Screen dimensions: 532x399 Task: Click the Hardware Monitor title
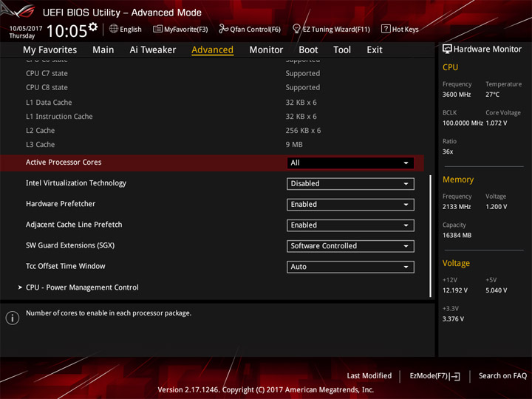coord(488,50)
